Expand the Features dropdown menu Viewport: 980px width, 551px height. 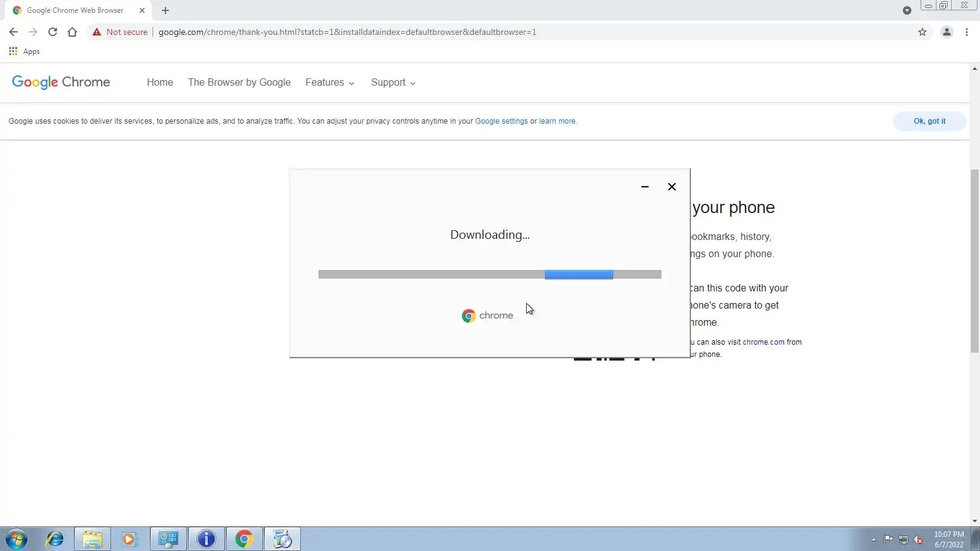(330, 83)
